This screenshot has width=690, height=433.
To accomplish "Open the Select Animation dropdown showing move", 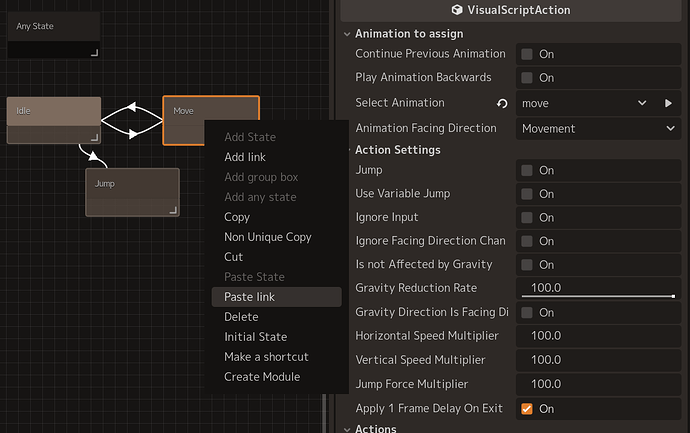I will pyautogui.click(x=585, y=103).
